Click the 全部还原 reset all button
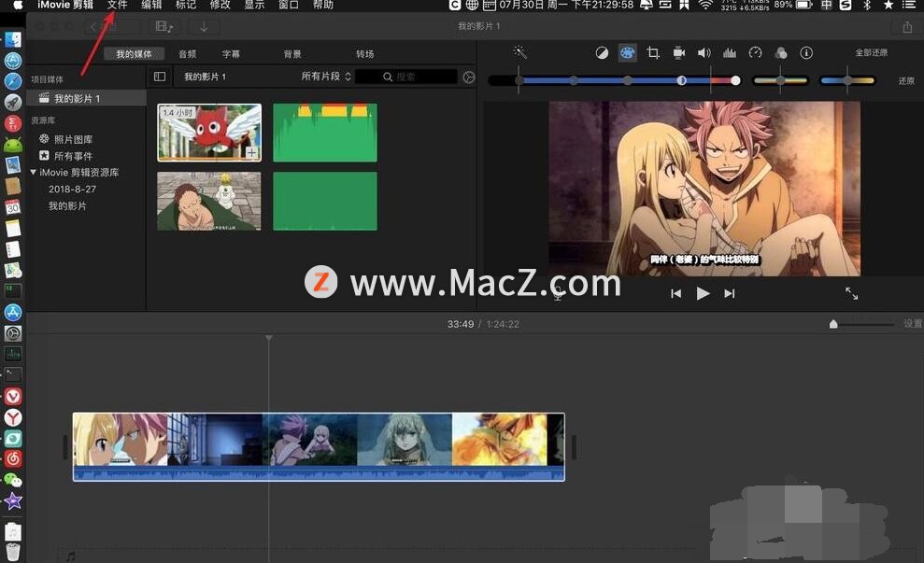924x563 pixels. (872, 53)
